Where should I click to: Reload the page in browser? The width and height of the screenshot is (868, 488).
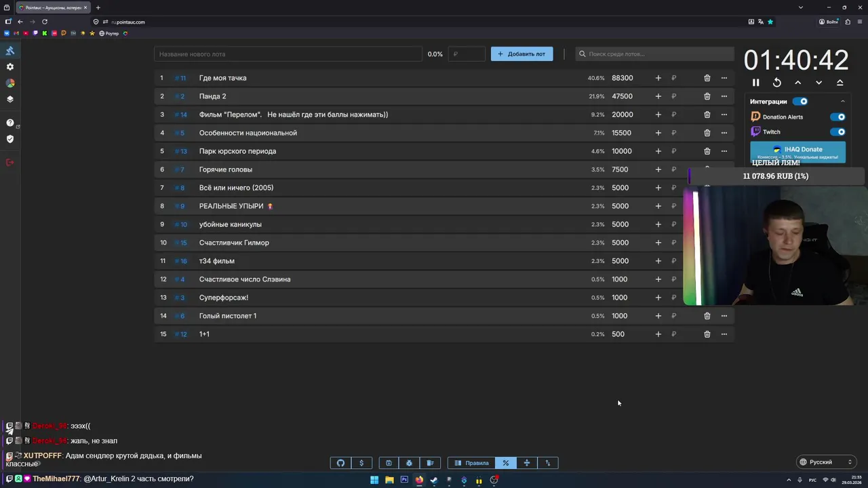[x=45, y=22]
